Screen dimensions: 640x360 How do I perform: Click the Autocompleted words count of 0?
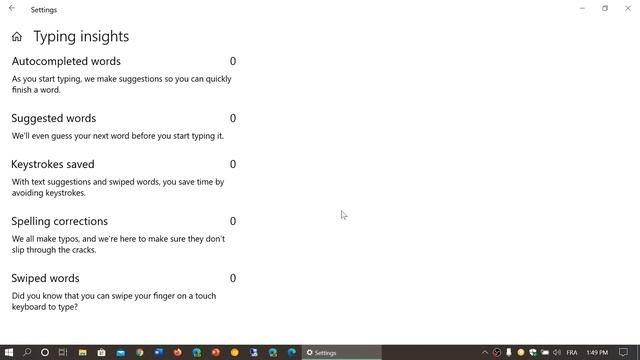(x=233, y=61)
